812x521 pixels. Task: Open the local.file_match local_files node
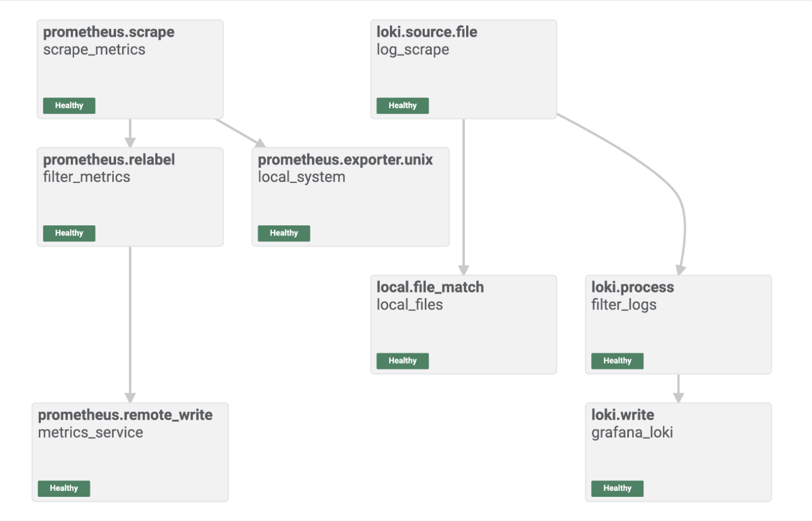point(463,325)
